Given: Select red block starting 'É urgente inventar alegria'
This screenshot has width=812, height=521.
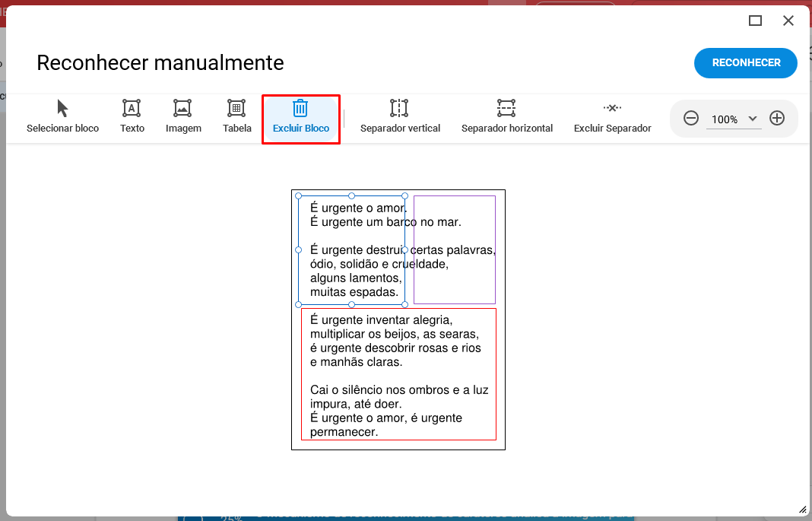Looking at the screenshot, I should [x=398, y=374].
